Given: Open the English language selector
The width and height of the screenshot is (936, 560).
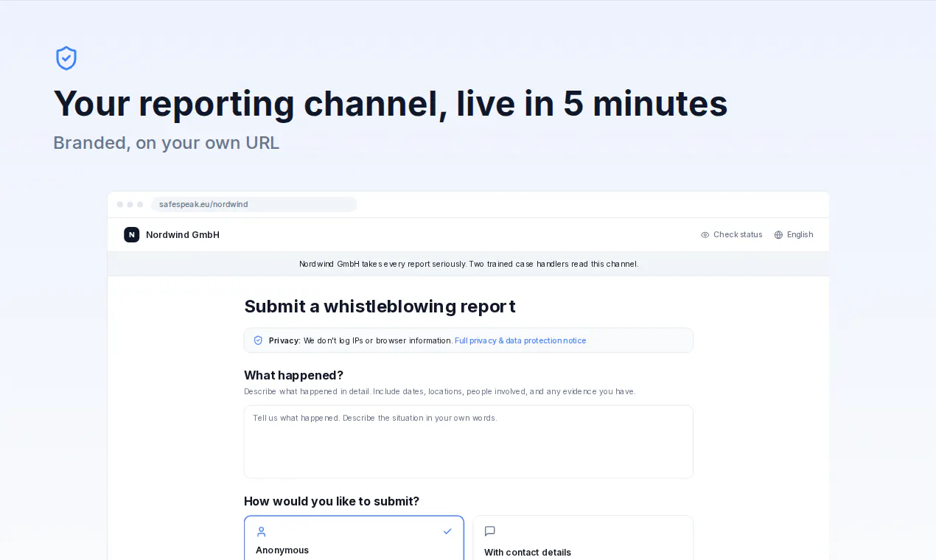Looking at the screenshot, I should point(794,235).
